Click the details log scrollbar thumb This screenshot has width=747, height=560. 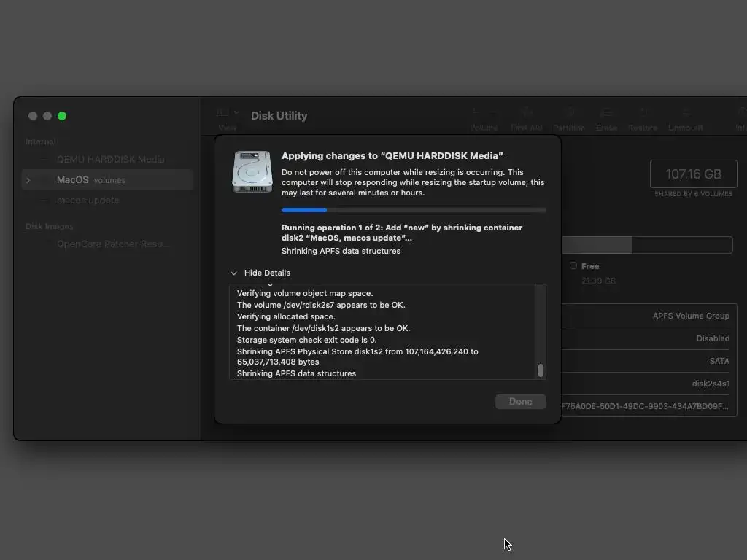click(541, 370)
